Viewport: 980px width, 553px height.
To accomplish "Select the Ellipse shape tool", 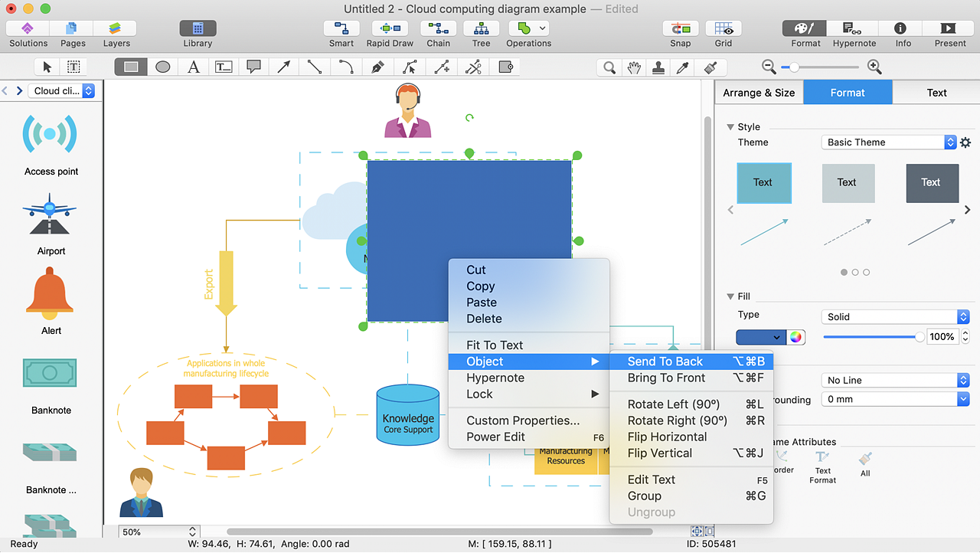I will coord(162,67).
